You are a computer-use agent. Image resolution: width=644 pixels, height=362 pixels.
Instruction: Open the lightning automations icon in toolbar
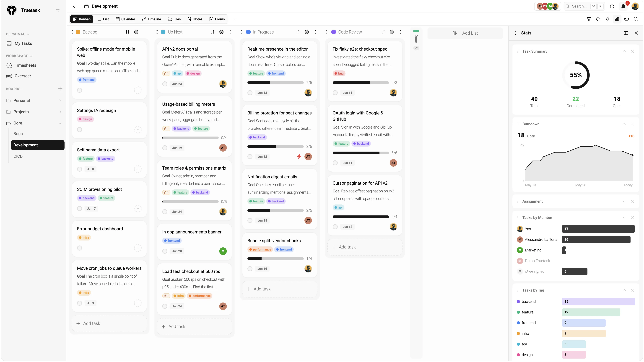[608, 19]
